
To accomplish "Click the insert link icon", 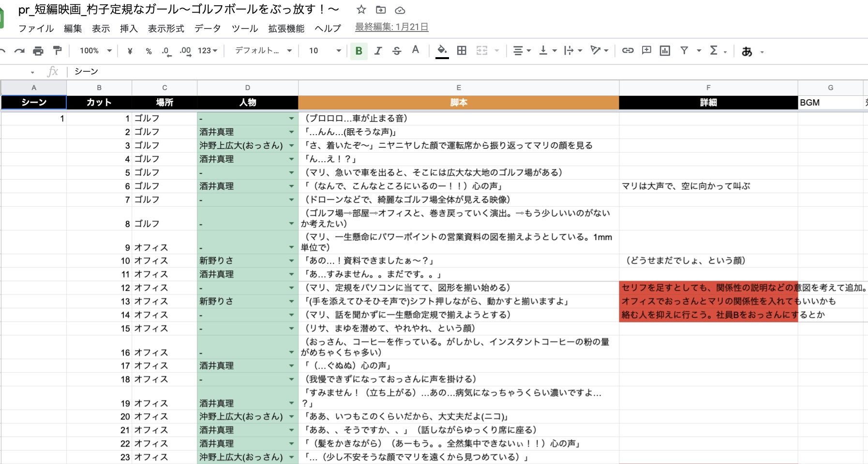I will click(628, 50).
